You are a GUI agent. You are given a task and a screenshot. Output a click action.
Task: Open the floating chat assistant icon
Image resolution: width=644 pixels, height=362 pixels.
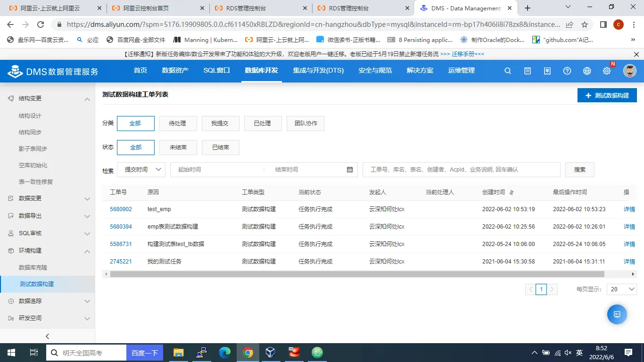pos(617,314)
